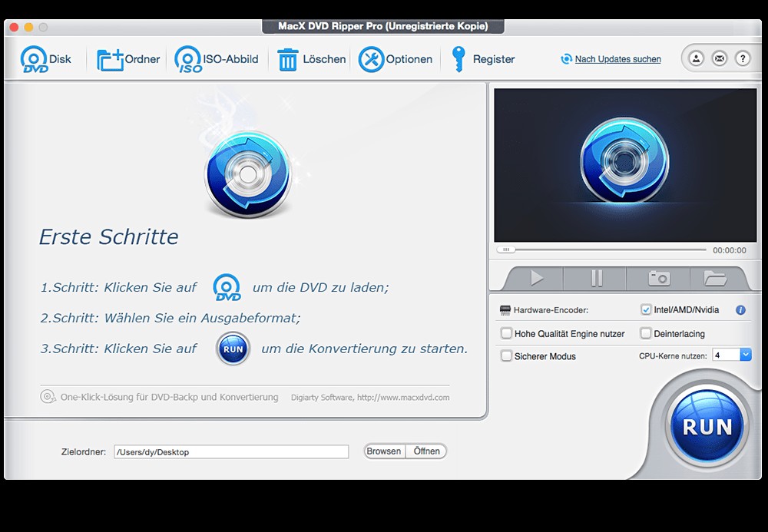The height and width of the screenshot is (532, 768).
Task: Click the Register toolbar label
Action: pyautogui.click(x=494, y=59)
